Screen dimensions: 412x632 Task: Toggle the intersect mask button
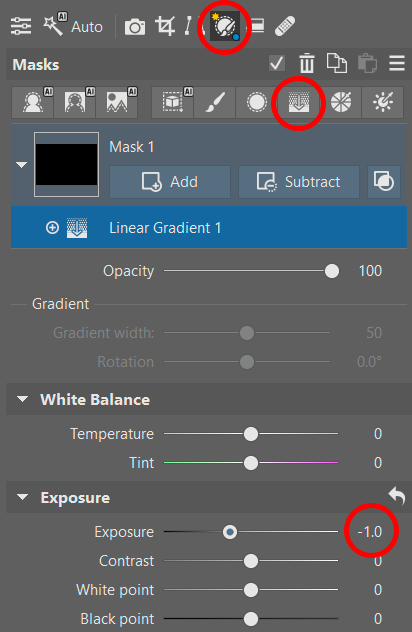coord(384,182)
